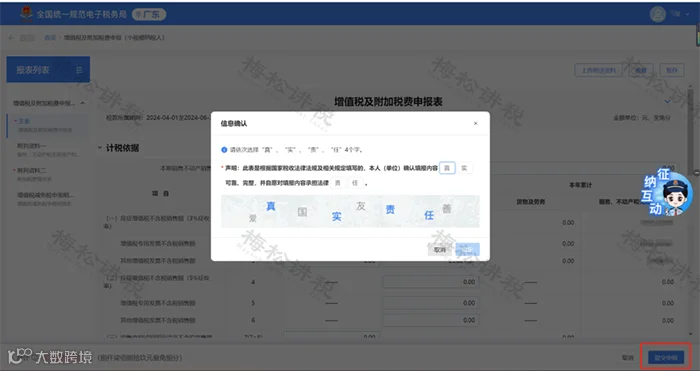Click the back arrow icon in breadcrumb

[x=12, y=38]
